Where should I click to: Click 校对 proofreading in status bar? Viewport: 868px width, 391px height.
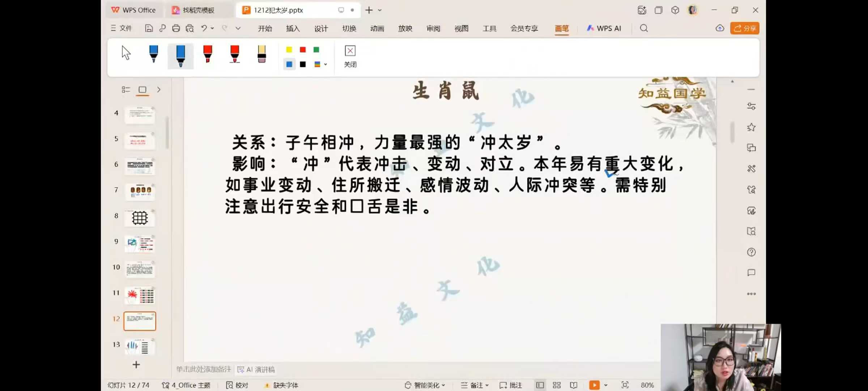(x=237, y=385)
